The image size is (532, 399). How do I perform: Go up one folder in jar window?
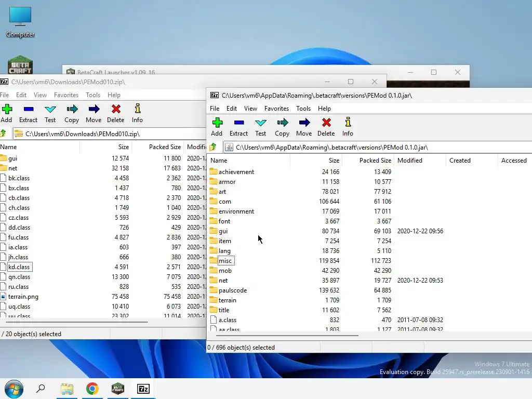[x=213, y=147]
